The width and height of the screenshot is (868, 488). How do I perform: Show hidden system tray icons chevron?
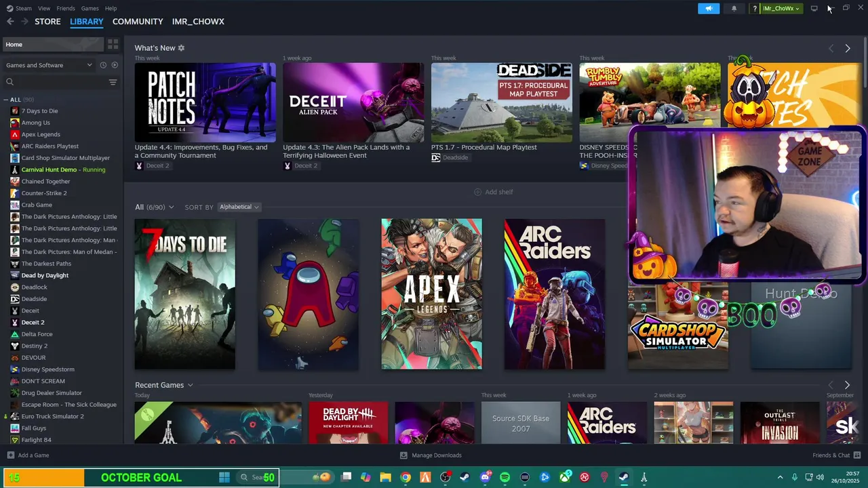(780, 477)
